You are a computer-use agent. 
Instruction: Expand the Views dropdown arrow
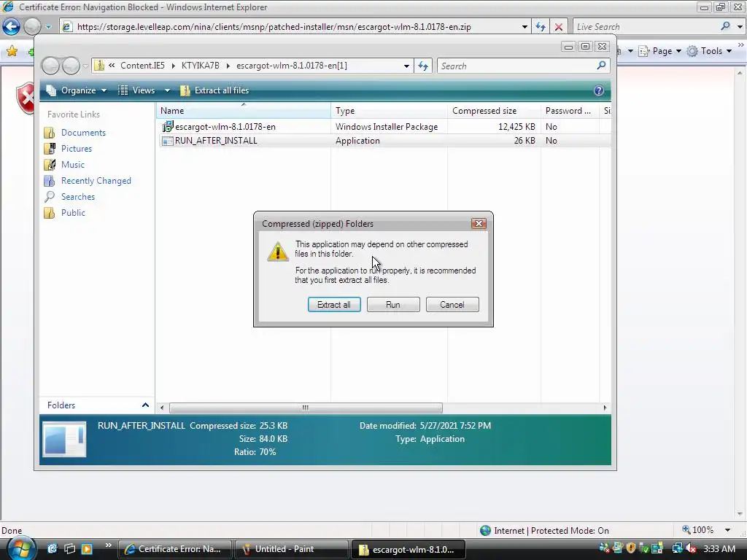pyautogui.click(x=167, y=90)
